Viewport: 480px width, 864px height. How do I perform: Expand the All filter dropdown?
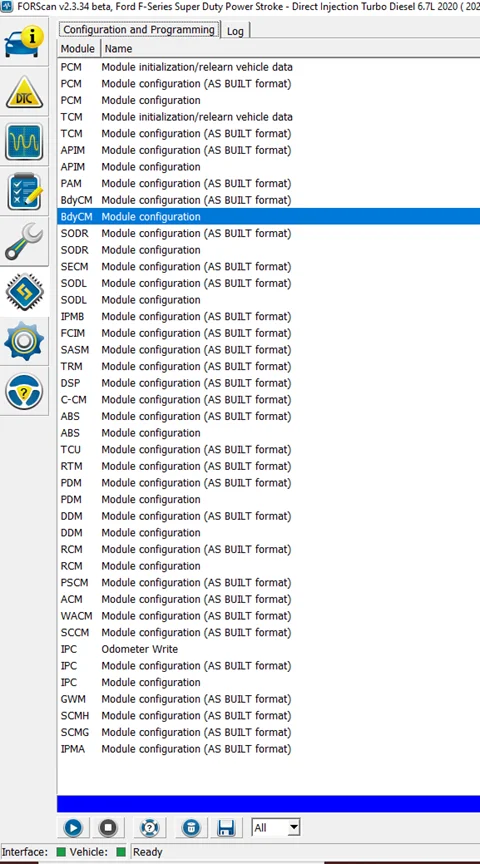[x=294, y=827]
